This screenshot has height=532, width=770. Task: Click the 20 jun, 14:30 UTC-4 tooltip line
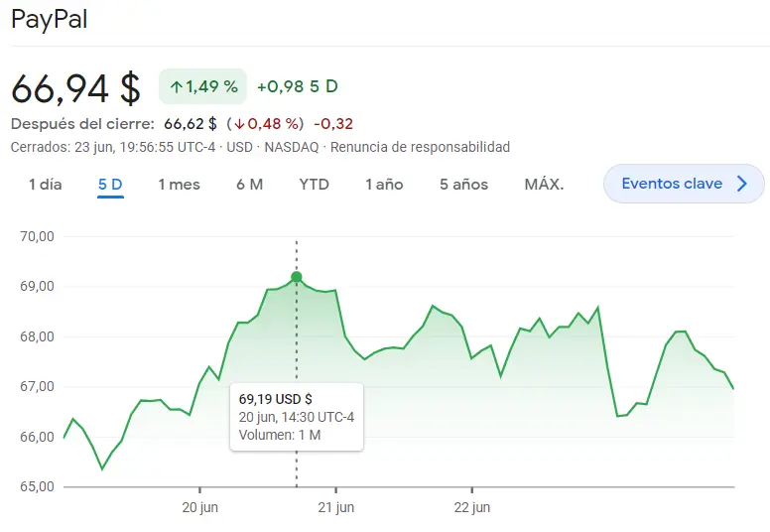[x=297, y=417]
